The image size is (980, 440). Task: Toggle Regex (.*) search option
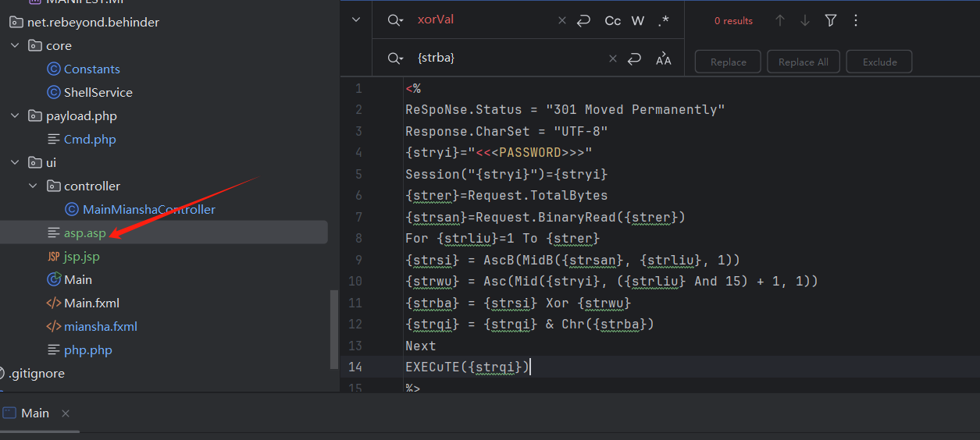click(664, 21)
